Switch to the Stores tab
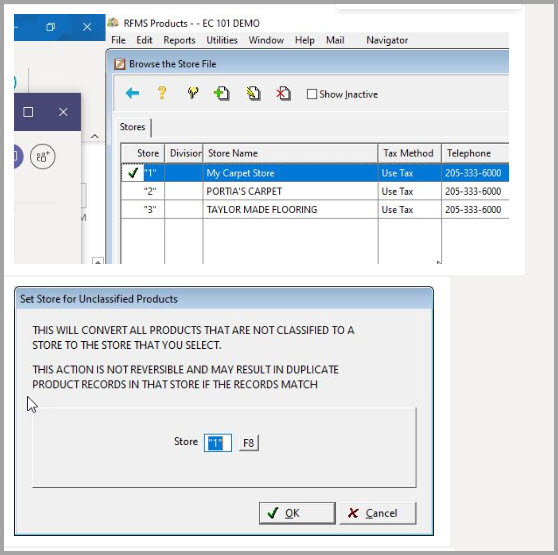 [132, 127]
